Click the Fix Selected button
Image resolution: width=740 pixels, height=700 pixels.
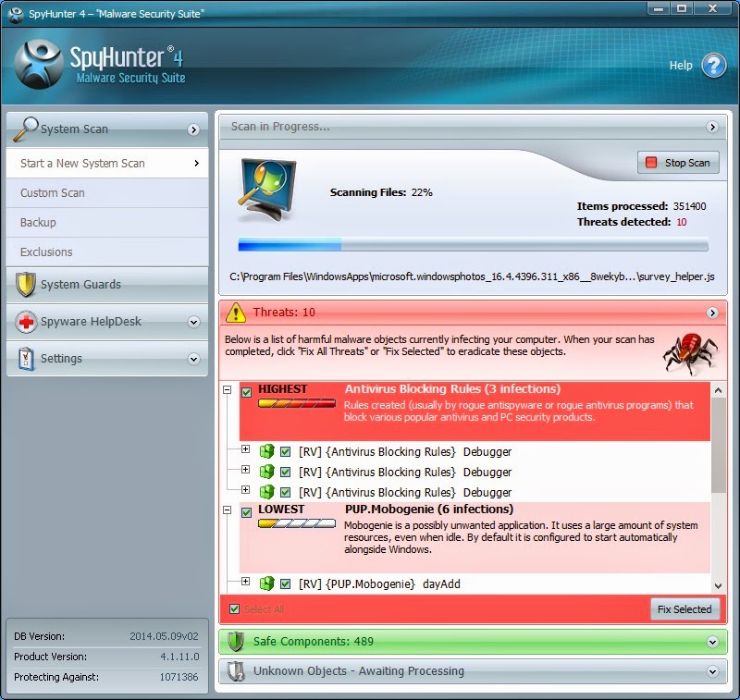[684, 609]
